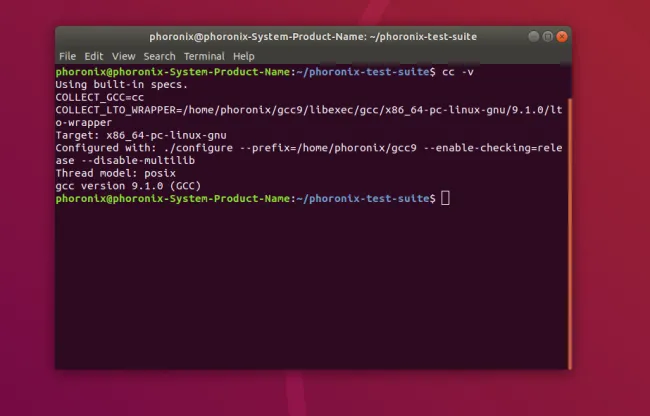The width and height of the screenshot is (650, 416).
Task: Click the 'Using built-in specs.' line
Action: 121,85
